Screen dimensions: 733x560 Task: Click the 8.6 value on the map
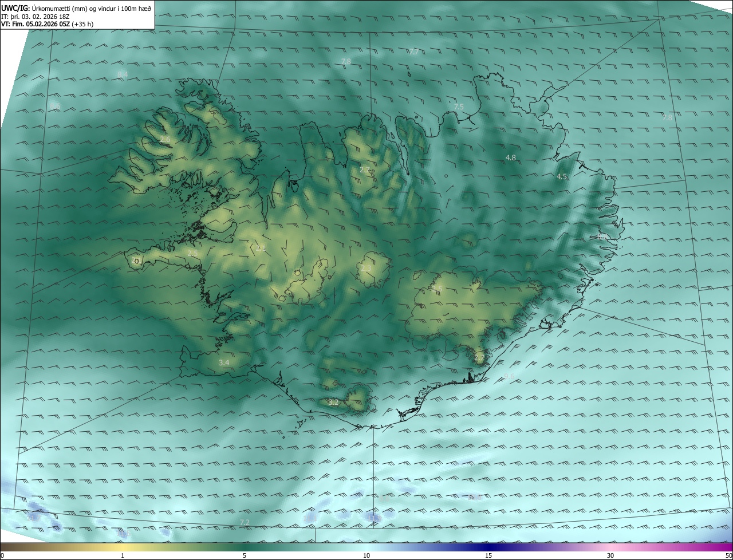tap(56, 107)
